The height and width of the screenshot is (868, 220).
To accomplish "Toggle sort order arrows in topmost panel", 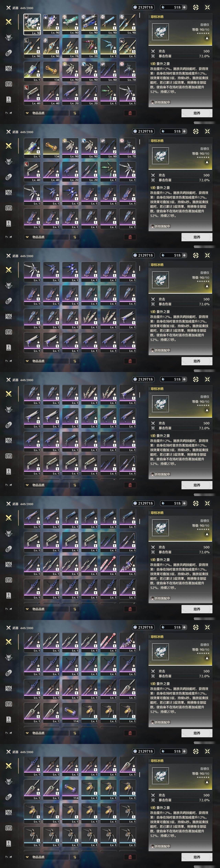I will 75,113.
